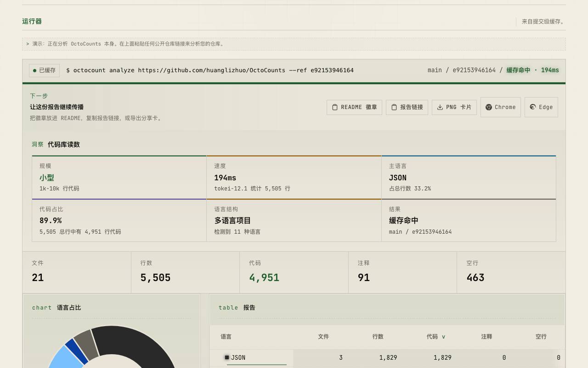Screen dimensions: 588x368
Task: Click the Edge logo icon
Action: pos(533,107)
